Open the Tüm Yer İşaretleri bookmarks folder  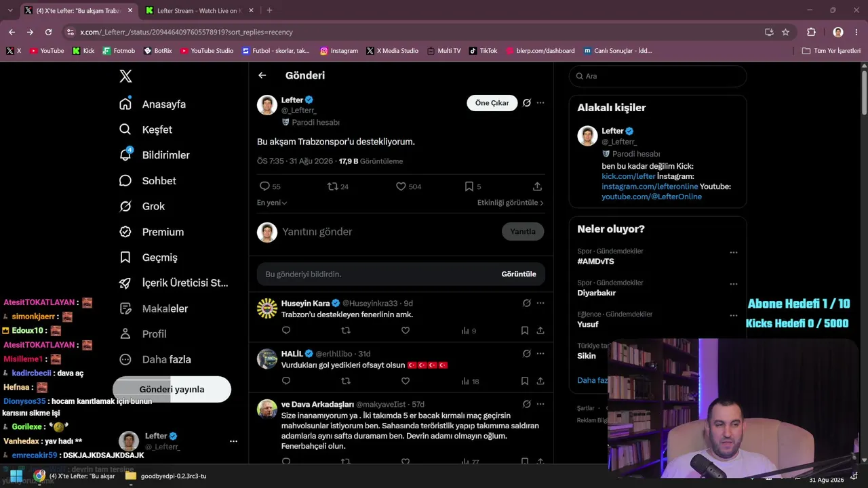(x=831, y=51)
